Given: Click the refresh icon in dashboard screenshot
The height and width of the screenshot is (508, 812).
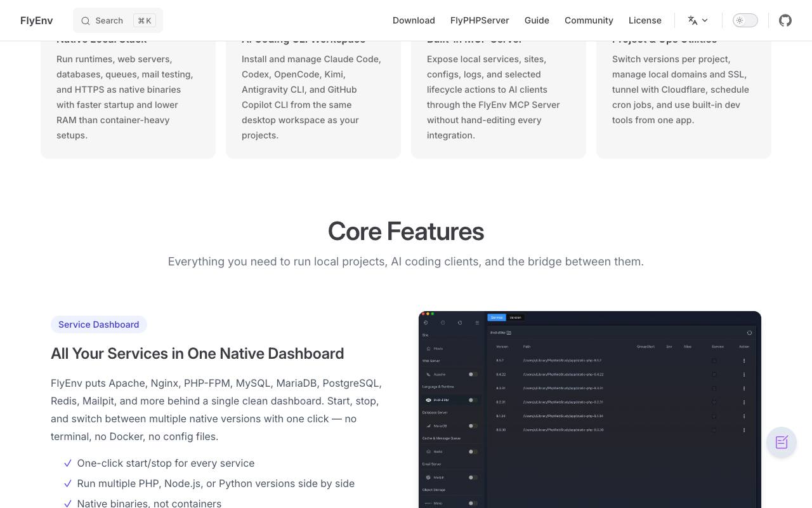Looking at the screenshot, I should tap(749, 333).
